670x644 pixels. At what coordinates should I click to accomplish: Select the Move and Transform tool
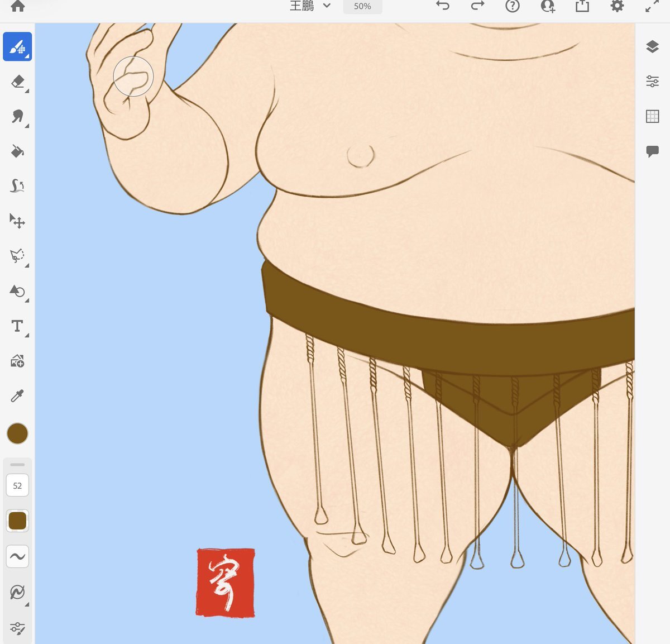17,221
